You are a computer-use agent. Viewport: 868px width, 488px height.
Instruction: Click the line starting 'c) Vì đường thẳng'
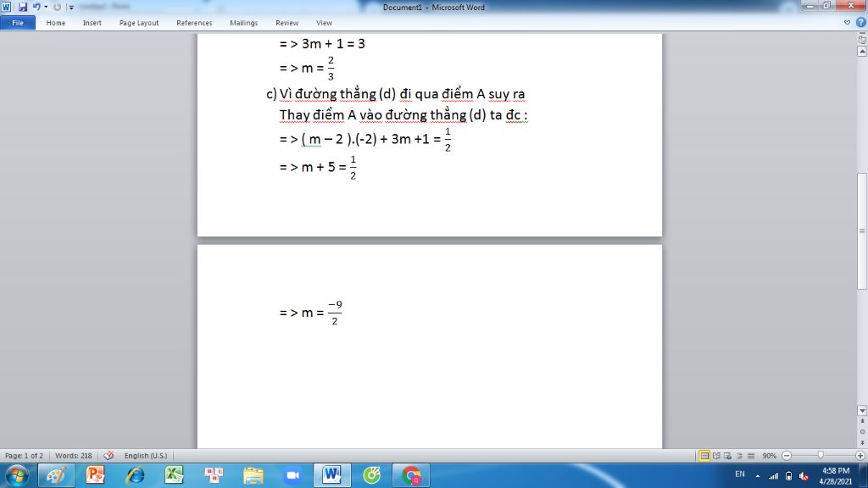pyautogui.click(x=396, y=94)
